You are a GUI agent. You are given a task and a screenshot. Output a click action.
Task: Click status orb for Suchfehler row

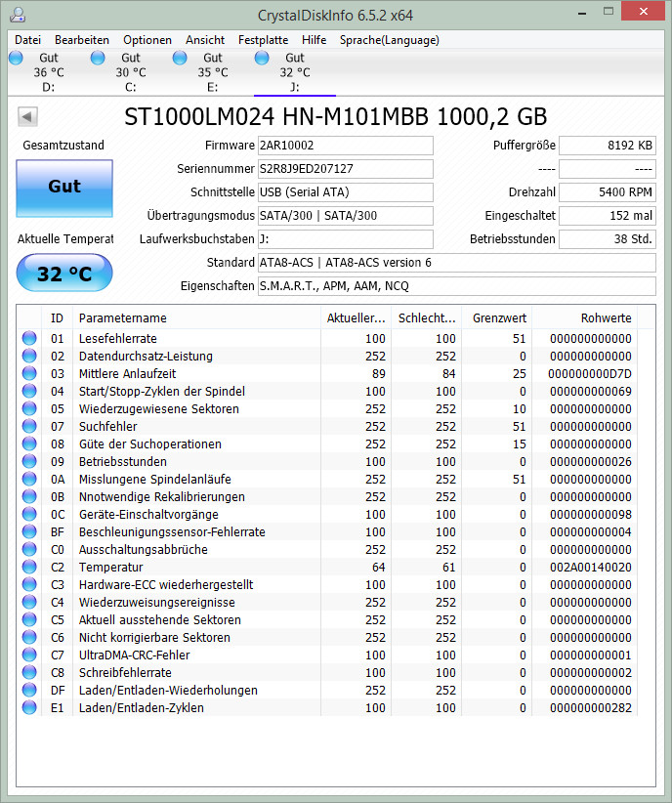pyautogui.click(x=29, y=426)
